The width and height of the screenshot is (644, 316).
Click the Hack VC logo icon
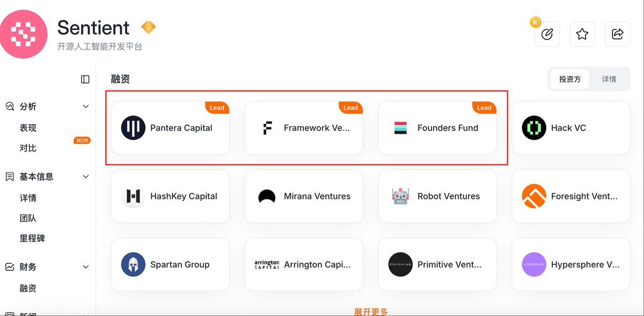pyautogui.click(x=534, y=128)
